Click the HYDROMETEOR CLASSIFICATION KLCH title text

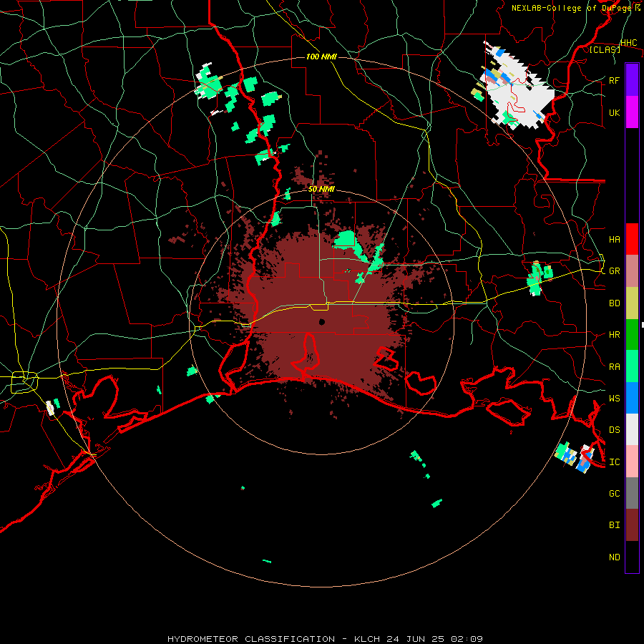(325, 639)
